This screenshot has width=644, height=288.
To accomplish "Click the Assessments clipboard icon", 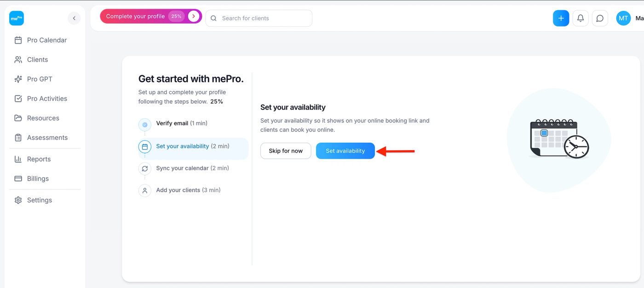I will point(18,137).
